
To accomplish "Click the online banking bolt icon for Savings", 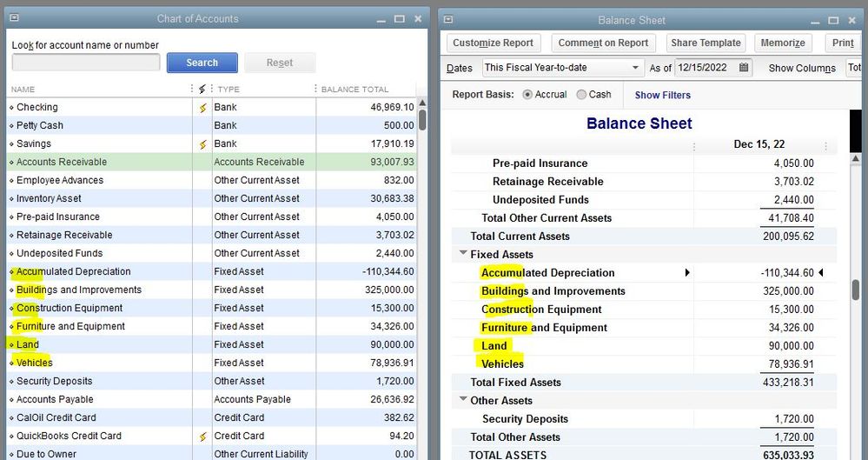I will click(x=202, y=144).
